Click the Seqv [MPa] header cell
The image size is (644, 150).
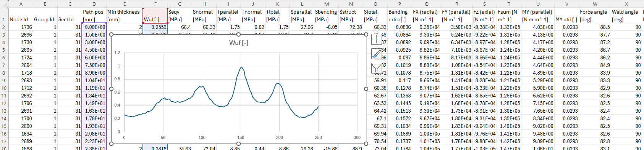point(180,16)
